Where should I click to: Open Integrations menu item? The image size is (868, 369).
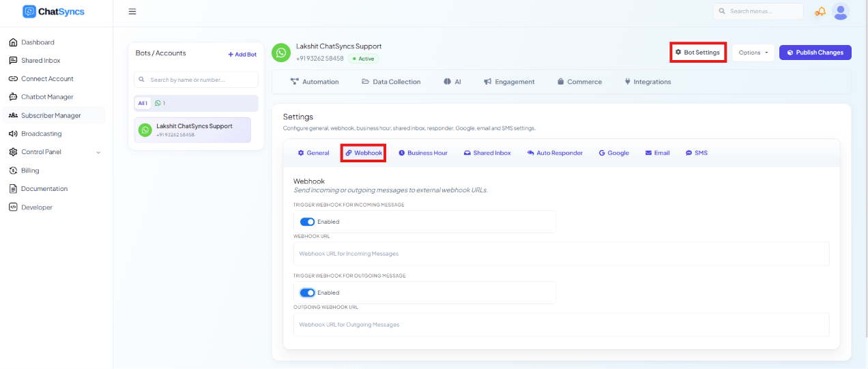[x=648, y=82]
